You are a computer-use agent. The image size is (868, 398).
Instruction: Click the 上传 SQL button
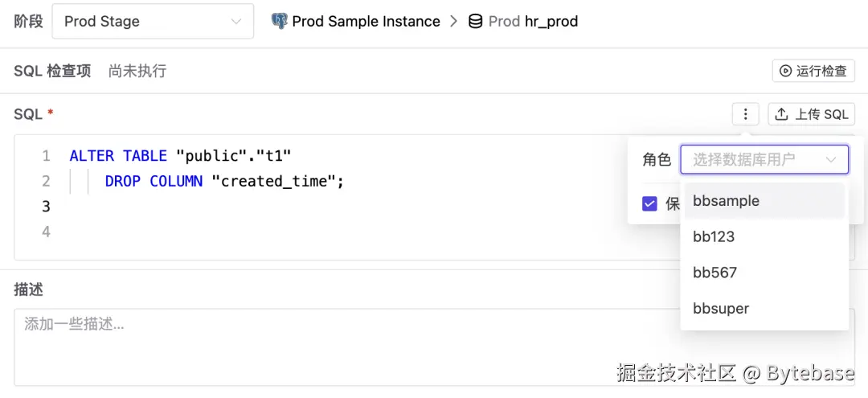click(x=812, y=114)
